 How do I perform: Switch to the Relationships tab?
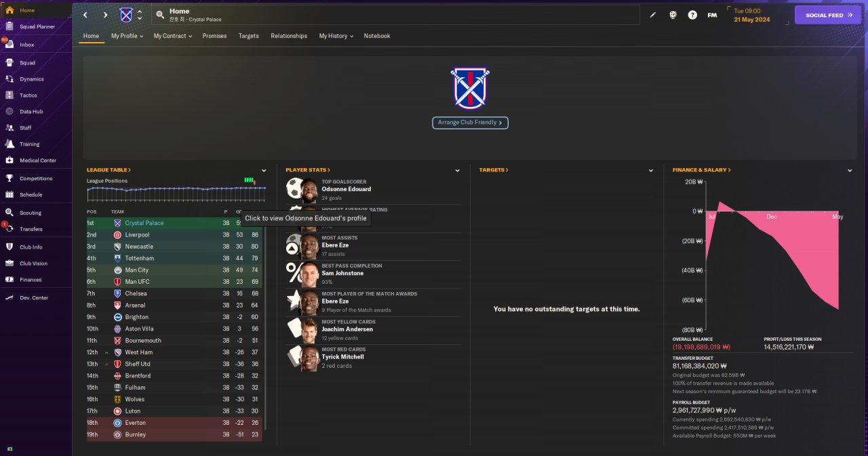pos(289,36)
